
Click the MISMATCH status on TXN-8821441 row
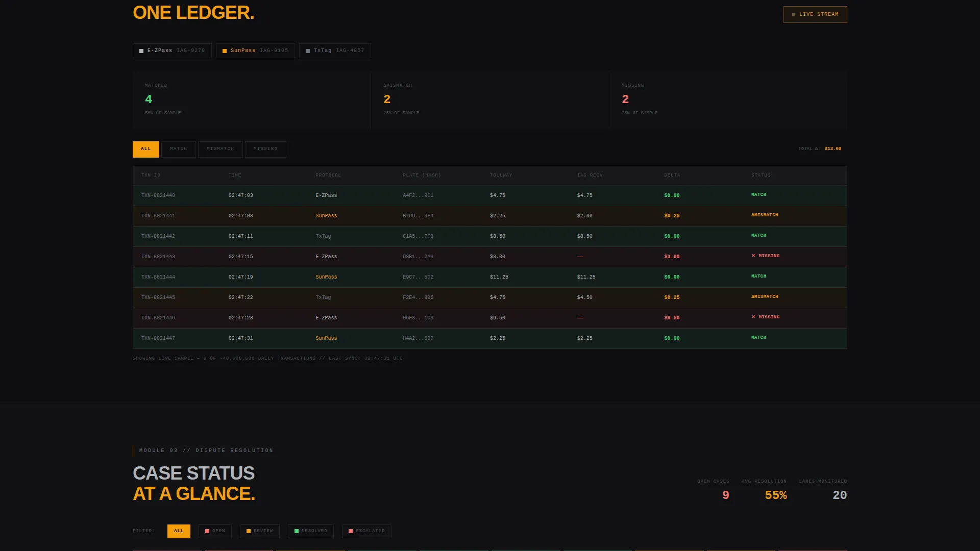click(x=765, y=215)
